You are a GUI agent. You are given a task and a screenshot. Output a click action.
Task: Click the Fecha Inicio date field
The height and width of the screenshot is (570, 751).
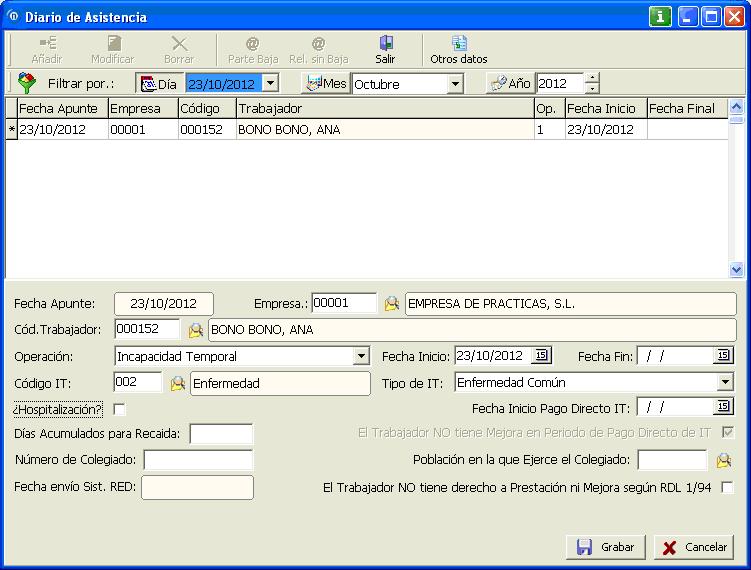pos(493,356)
